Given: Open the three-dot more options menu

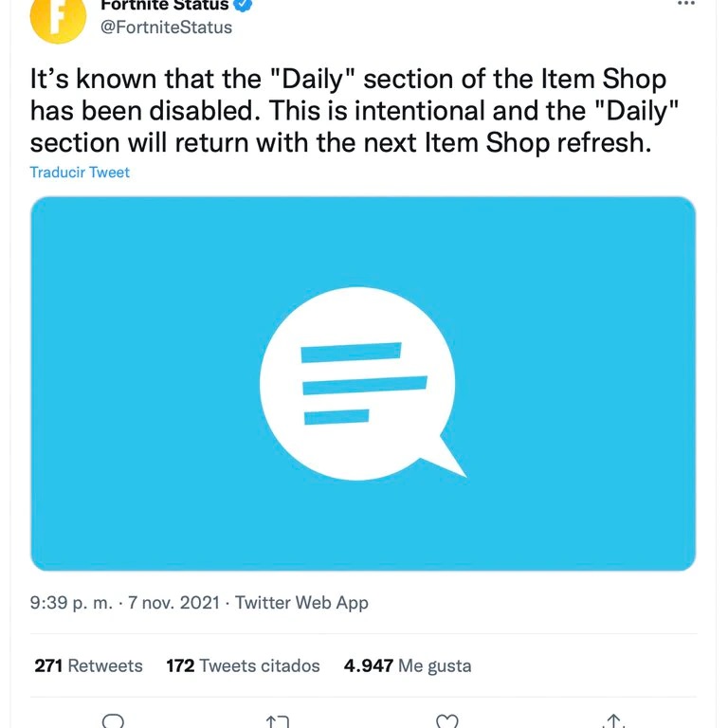Looking at the screenshot, I should pos(685,3).
